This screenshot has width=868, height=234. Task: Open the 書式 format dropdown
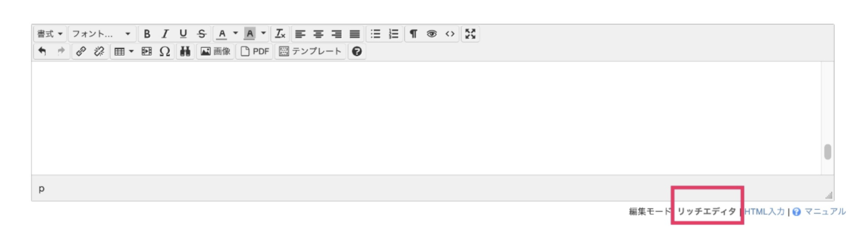pos(50,34)
